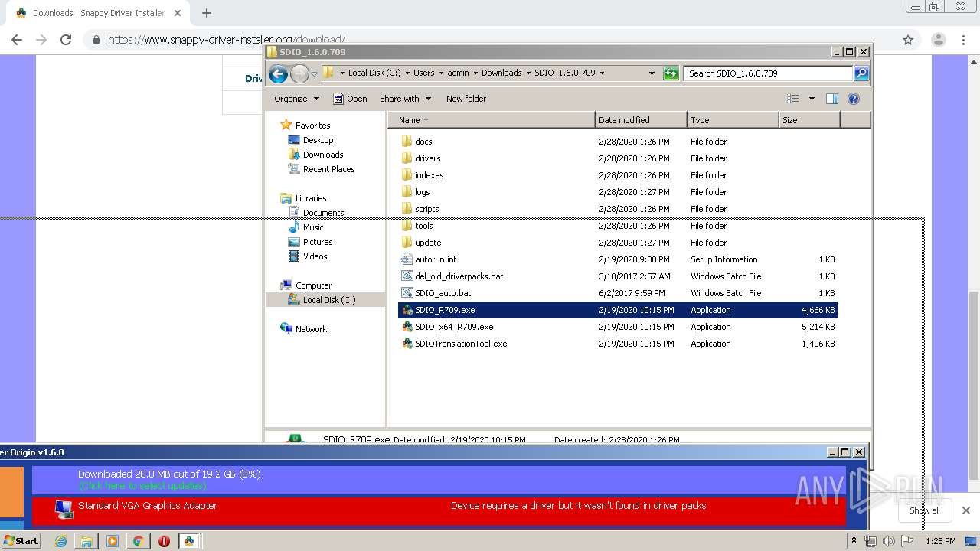Screen dimensions: 980x551
Task: Click Downloads in the breadcrumb path
Action: pyautogui.click(x=501, y=73)
